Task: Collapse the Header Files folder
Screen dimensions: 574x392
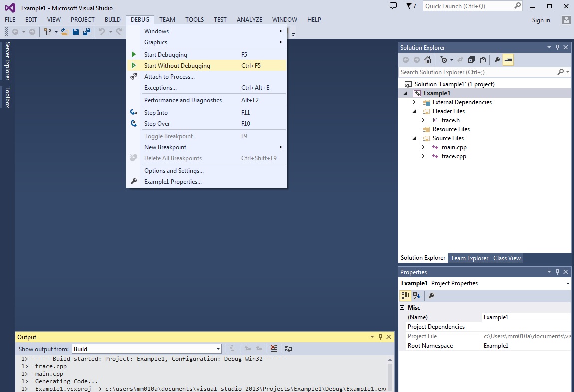Action: coord(414,111)
